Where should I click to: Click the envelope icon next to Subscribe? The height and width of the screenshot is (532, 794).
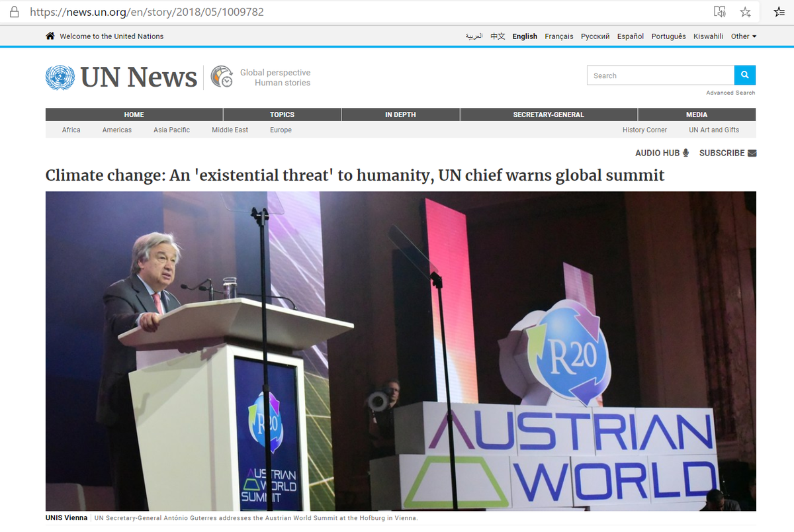point(752,153)
